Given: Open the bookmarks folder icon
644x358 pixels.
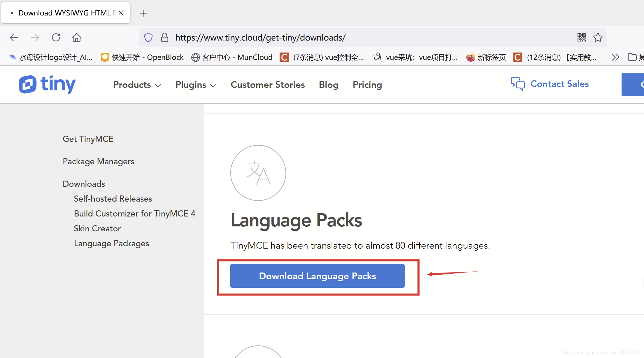Looking at the screenshot, I should coord(632,57).
